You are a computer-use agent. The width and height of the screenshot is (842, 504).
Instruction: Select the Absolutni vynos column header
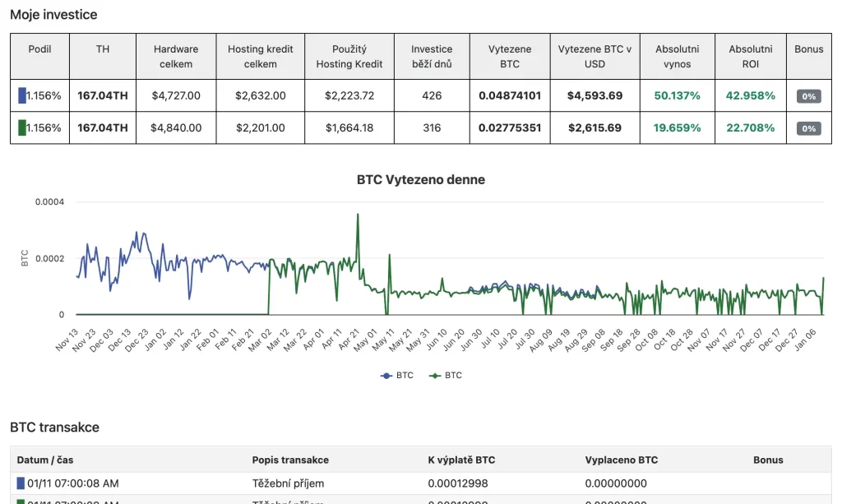tap(678, 57)
